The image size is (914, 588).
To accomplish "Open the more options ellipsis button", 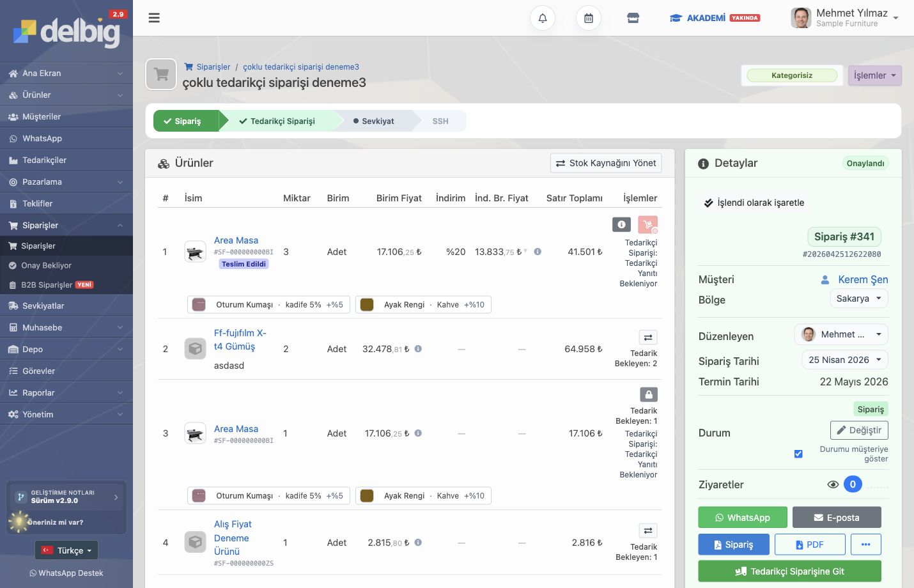I will [x=865, y=545].
